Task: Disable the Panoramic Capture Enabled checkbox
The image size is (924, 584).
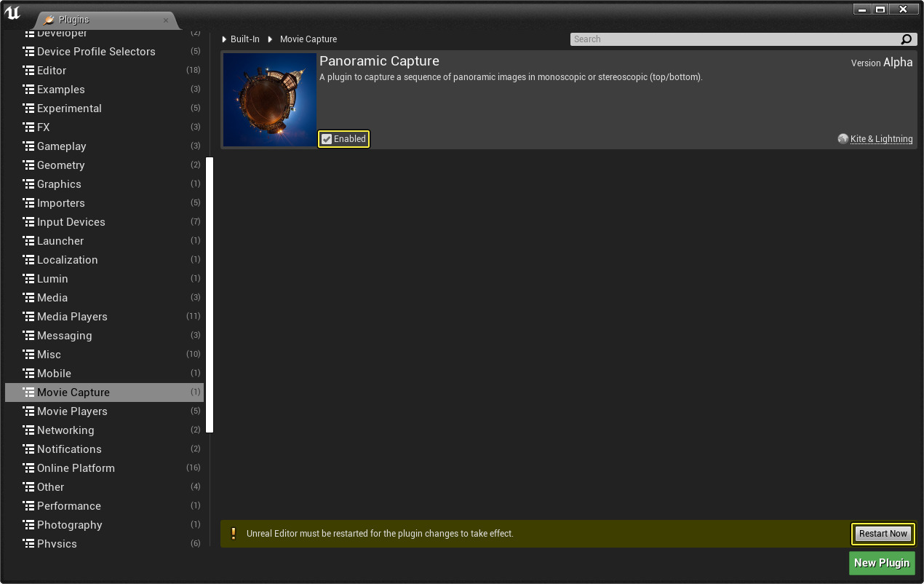Action: click(x=327, y=139)
